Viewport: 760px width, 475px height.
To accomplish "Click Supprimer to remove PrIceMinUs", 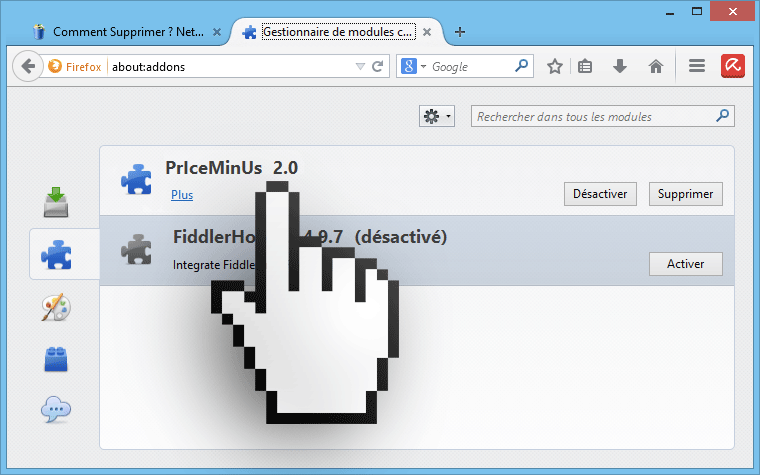I will point(685,194).
